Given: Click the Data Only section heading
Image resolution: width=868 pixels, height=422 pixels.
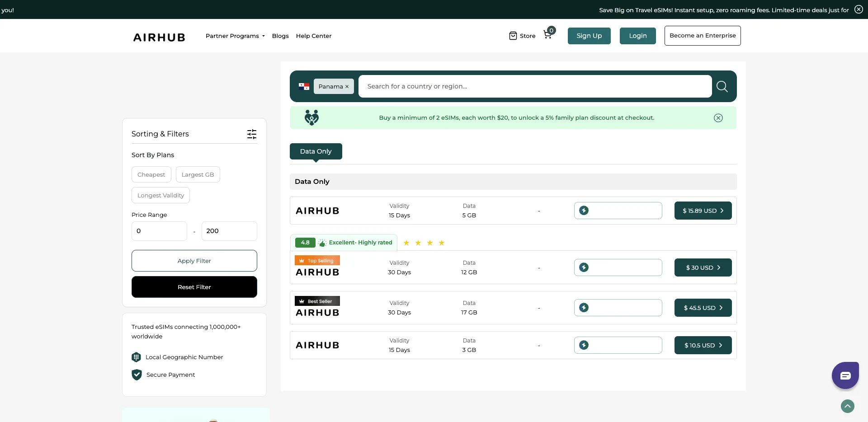Looking at the screenshot, I should [312, 182].
